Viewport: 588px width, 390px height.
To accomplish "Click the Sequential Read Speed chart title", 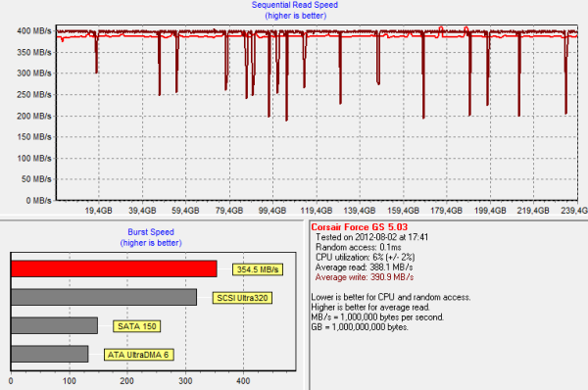I will [295, 5].
